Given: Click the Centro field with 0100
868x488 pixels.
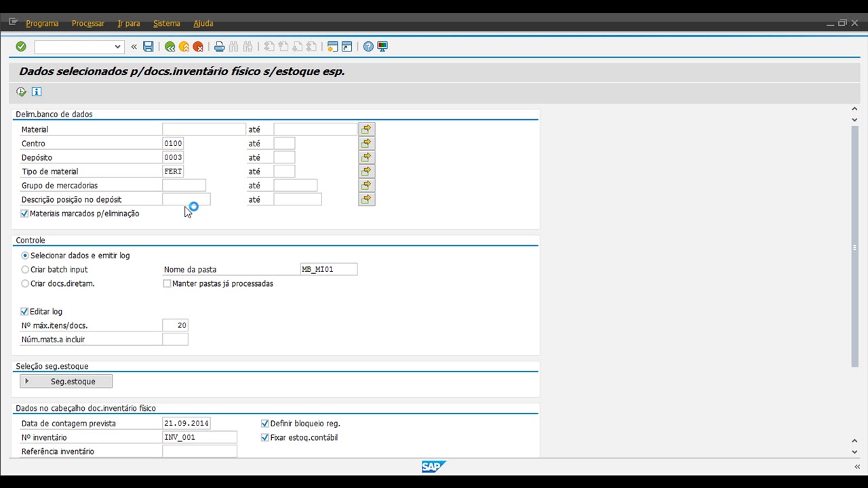Looking at the screenshot, I should pos(173,143).
